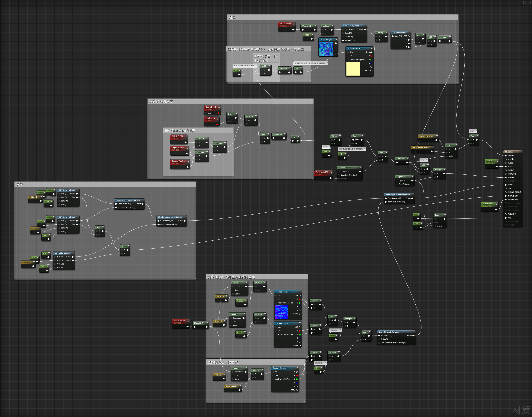Toggle pin on 法线强度1 comment bubble
Image resolution: width=532 pixels, height=417 pixels.
341,330
